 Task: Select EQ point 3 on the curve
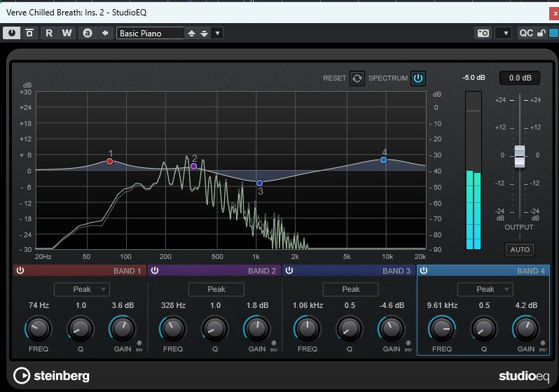(x=259, y=183)
